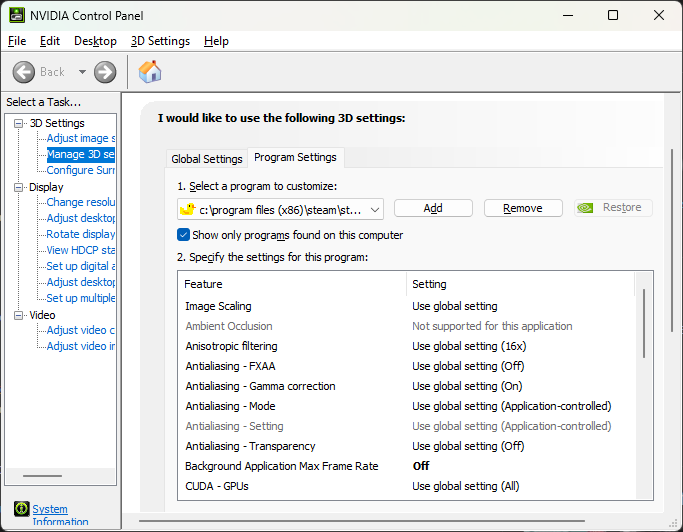
Task: Click the Remove button
Action: (x=523, y=208)
